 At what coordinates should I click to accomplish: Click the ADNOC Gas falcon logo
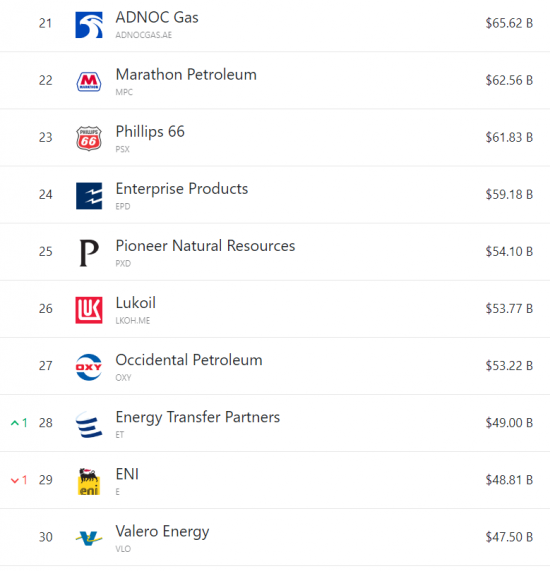click(x=89, y=25)
